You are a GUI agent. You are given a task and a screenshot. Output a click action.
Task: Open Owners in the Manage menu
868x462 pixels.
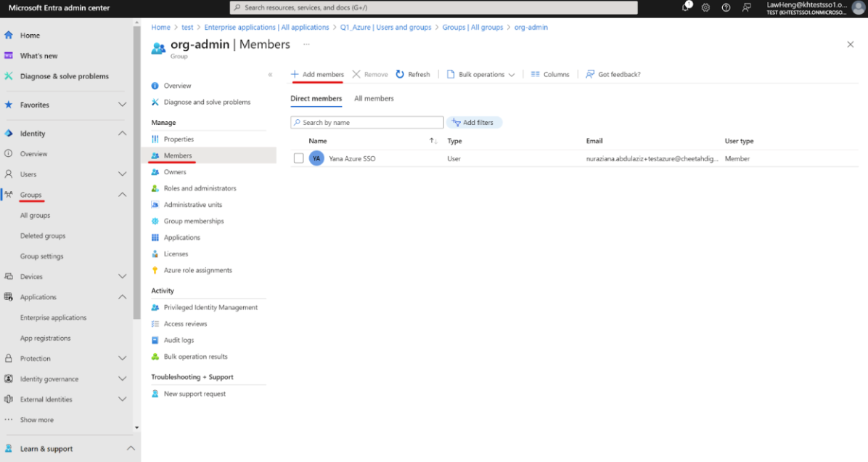coord(175,172)
